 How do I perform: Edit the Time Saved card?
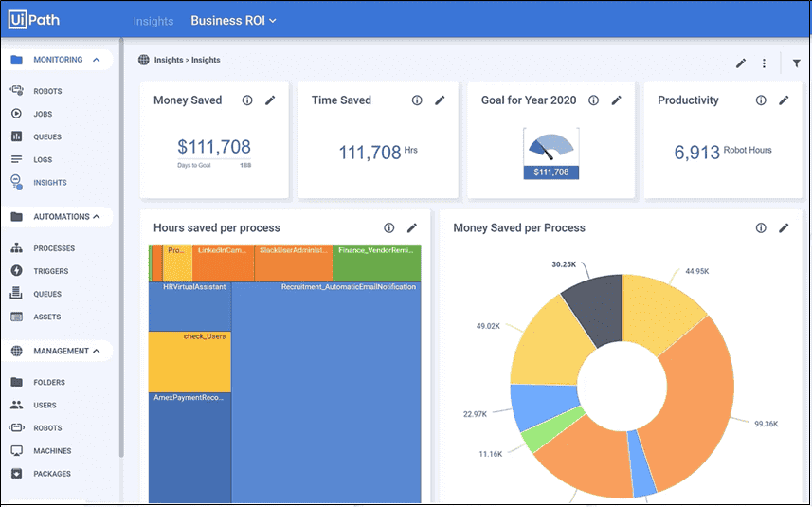point(440,100)
